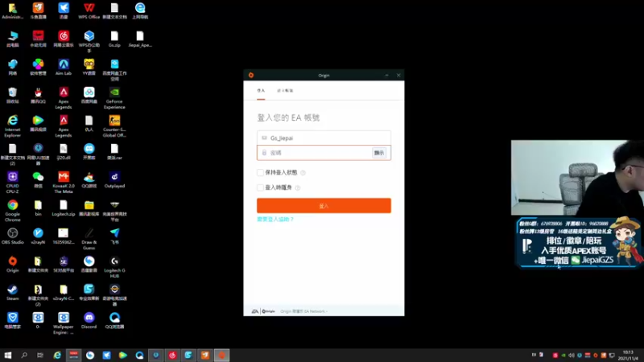The image size is (644, 362).
Task: Close the Origin login window
Action: pyautogui.click(x=398, y=75)
